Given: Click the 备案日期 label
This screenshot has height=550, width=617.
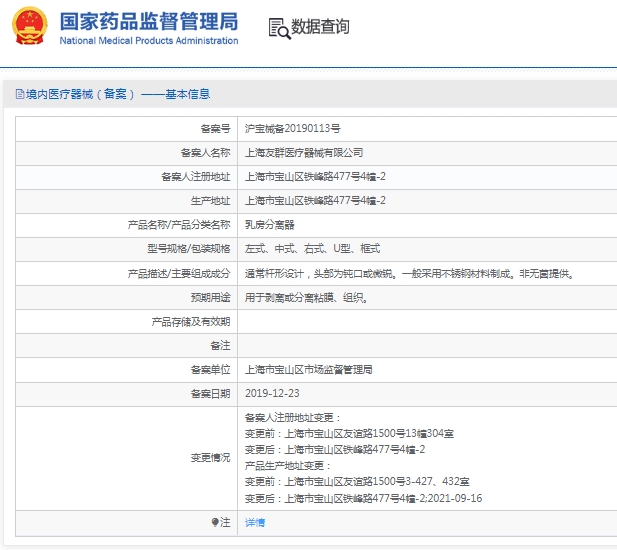Looking at the screenshot, I should click(211, 394).
